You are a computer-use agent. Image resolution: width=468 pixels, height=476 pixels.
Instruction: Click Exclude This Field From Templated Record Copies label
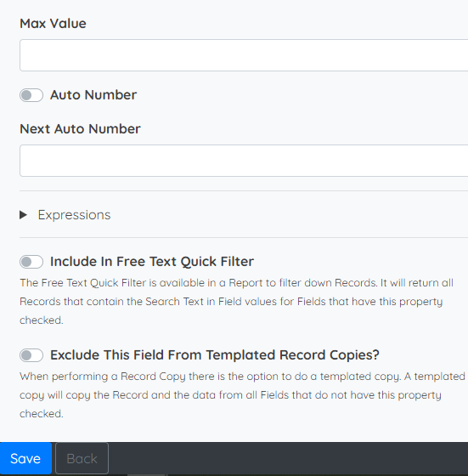pos(215,355)
